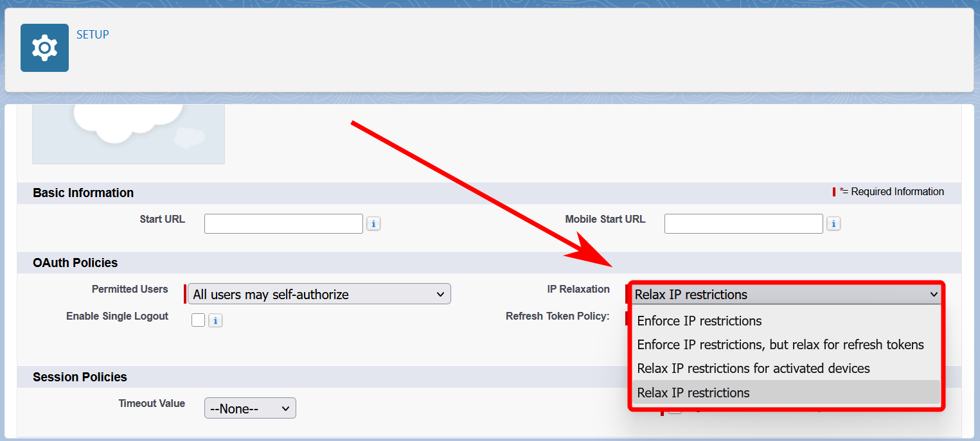Screen dimensions: 980x441
Task: Select highlighted 'Relax IP restrictions' list option
Action: tap(693, 393)
